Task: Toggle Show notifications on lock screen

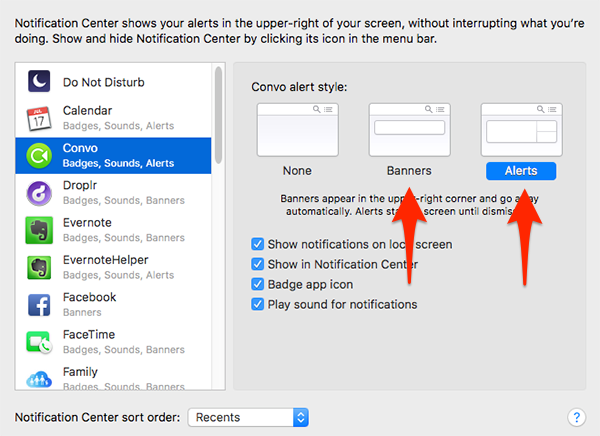Action: click(x=258, y=244)
